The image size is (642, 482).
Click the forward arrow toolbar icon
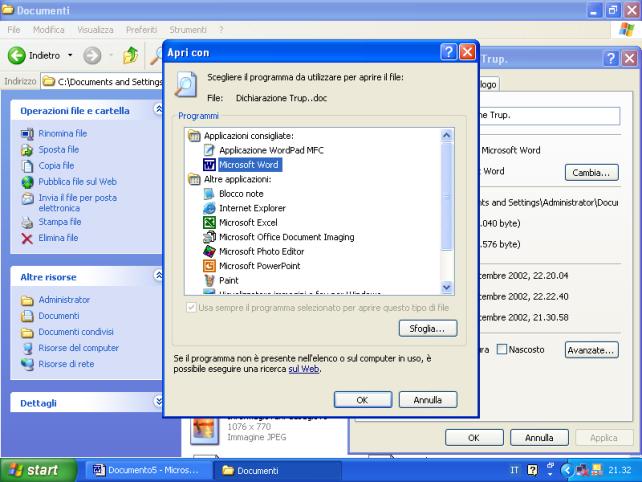click(x=92, y=55)
